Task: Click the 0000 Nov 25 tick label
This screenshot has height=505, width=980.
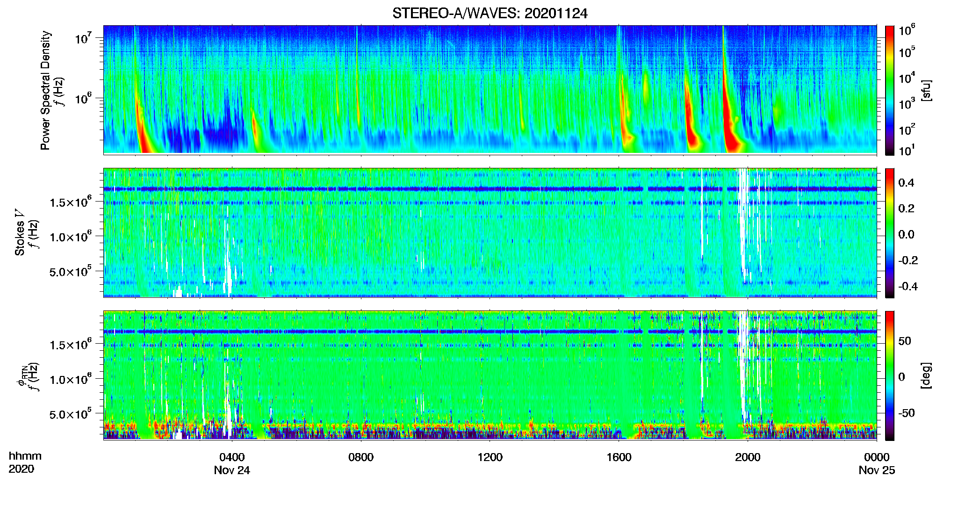Action: (x=877, y=463)
